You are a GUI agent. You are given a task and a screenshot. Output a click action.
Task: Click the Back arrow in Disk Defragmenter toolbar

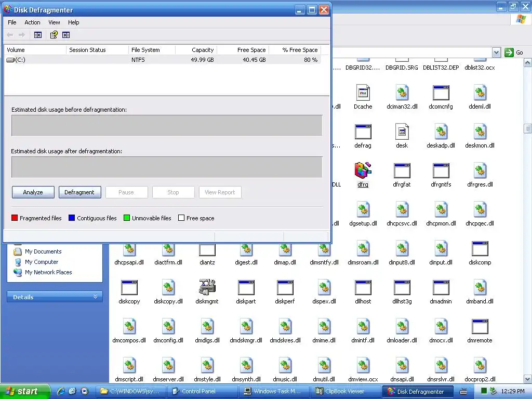pos(10,35)
